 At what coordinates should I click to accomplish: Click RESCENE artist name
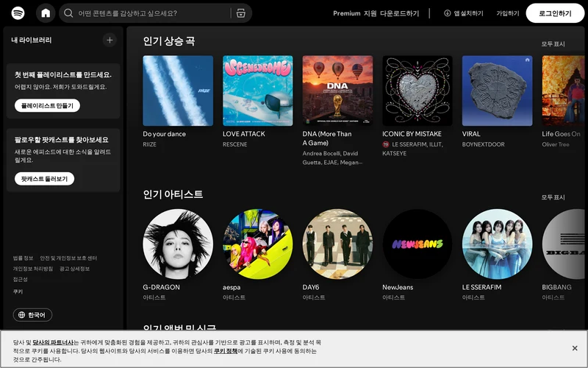tap(234, 144)
